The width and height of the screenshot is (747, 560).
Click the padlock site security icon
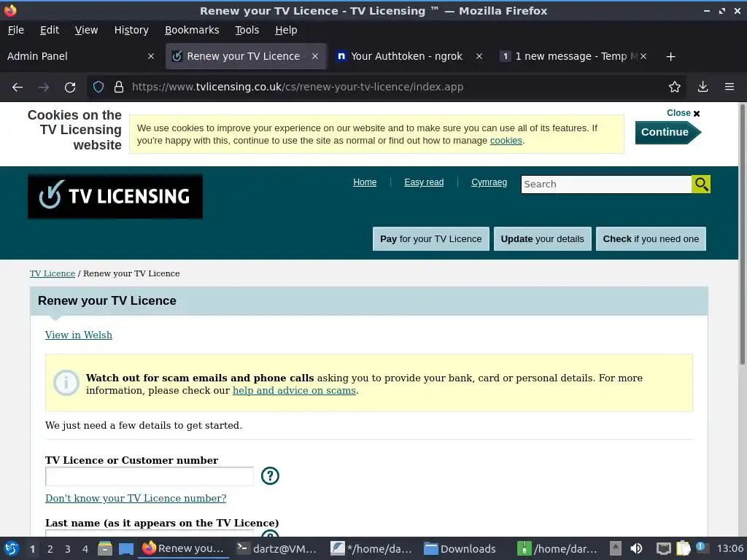119,87
